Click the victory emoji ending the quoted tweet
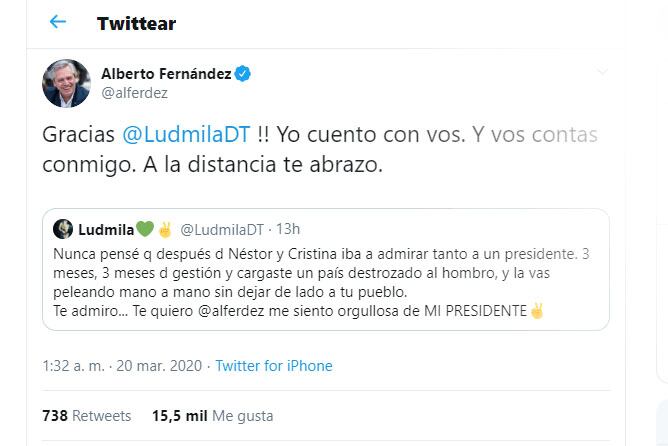The image size is (668, 446). point(537,311)
